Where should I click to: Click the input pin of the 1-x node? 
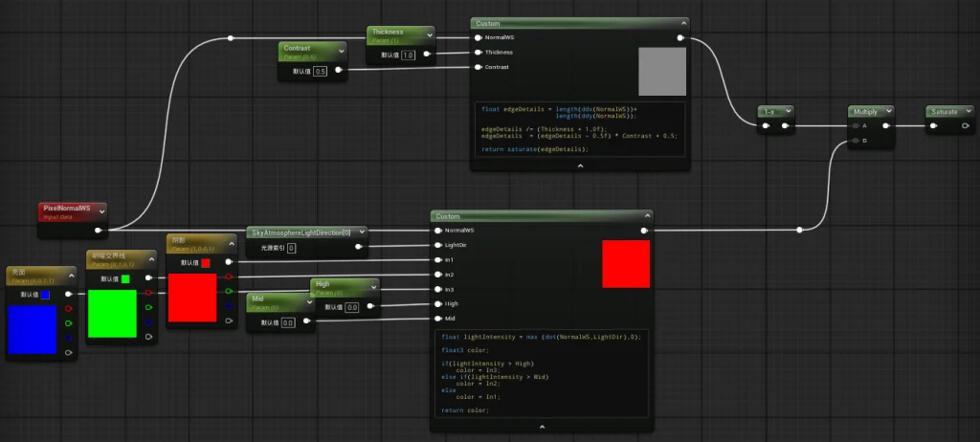pyautogui.click(x=766, y=125)
